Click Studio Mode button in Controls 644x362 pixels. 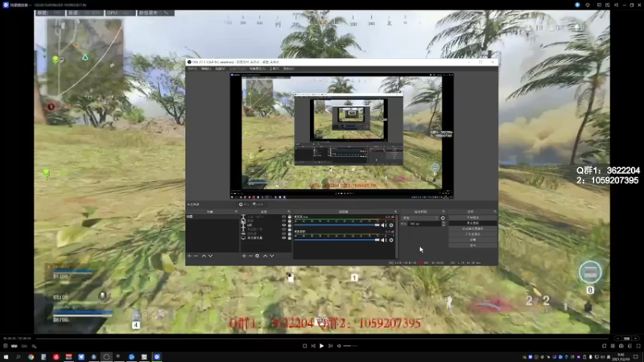[473, 234]
